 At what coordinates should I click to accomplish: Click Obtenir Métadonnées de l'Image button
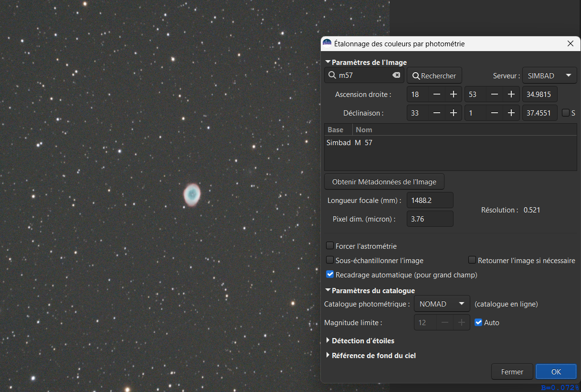click(x=384, y=181)
